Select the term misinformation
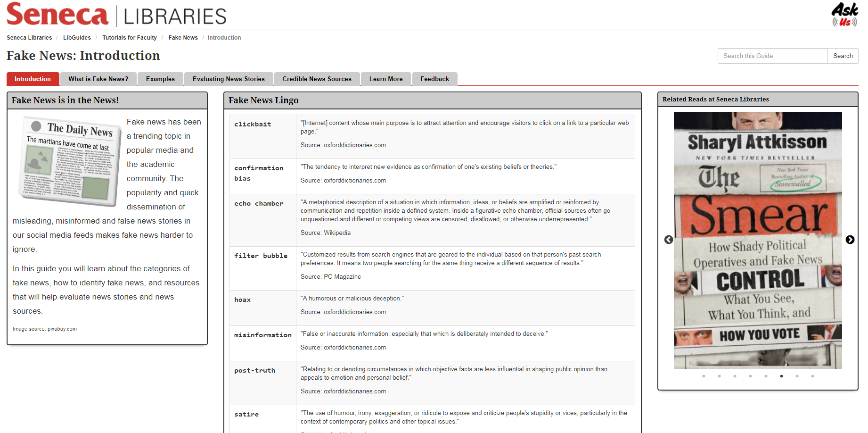 click(x=263, y=335)
